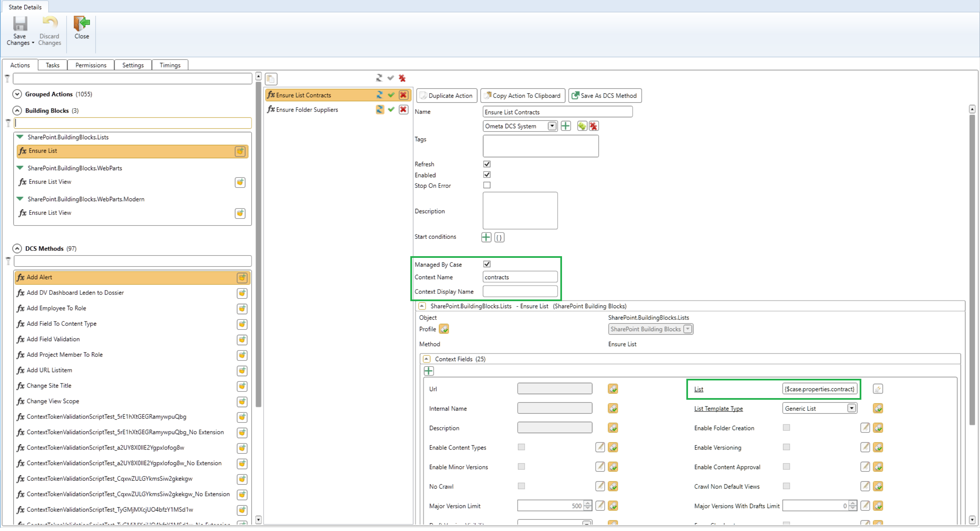This screenshot has width=980, height=531.
Task: Add a start condition with plus icon
Action: coord(486,238)
